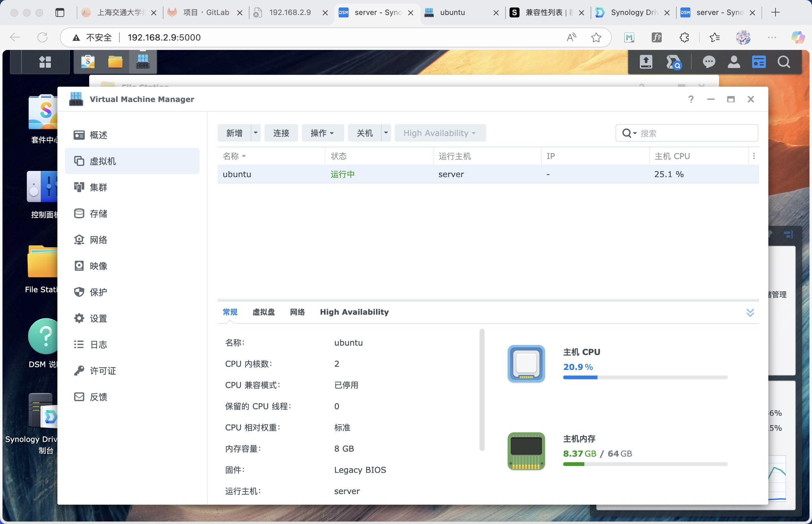Toggle the DSM widgets panel icon
Screen dimensions: 812x524
[x=758, y=62]
